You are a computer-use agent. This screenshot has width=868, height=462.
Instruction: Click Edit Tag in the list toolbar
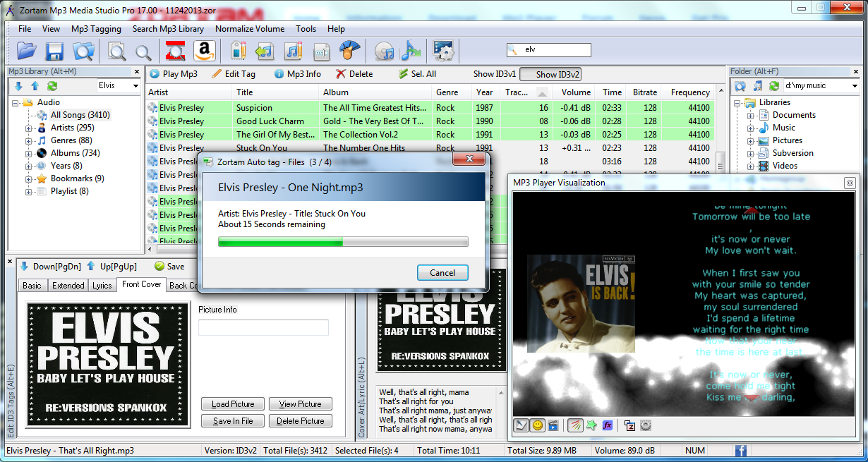coord(234,74)
